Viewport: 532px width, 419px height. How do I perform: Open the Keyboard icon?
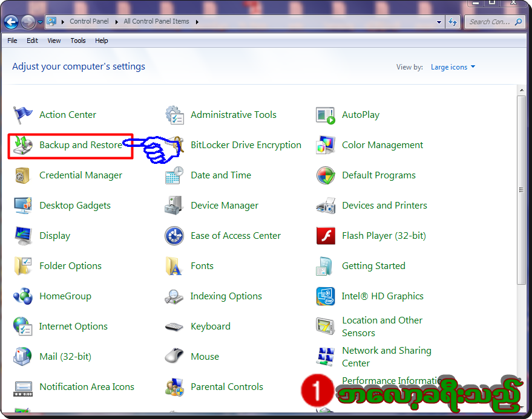[174, 326]
